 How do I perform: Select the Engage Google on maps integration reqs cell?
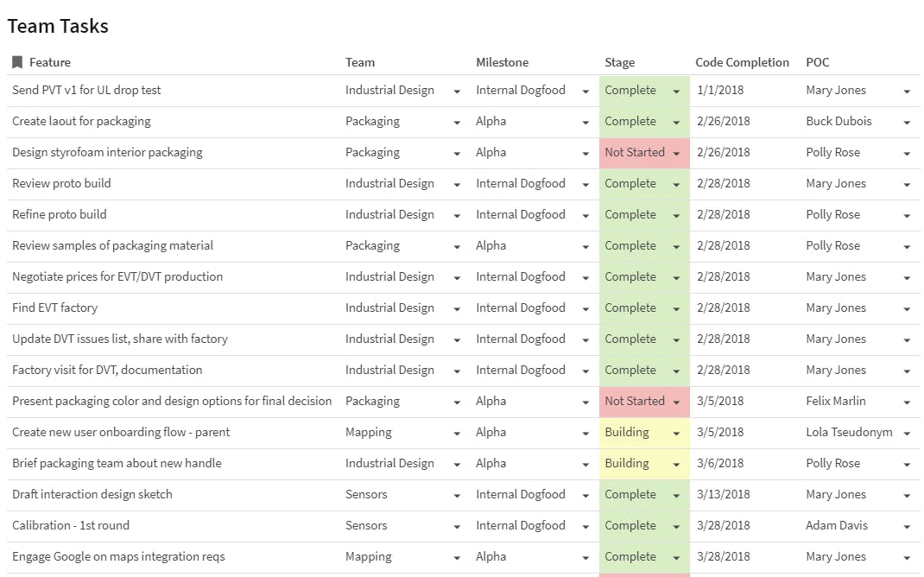coord(118,556)
